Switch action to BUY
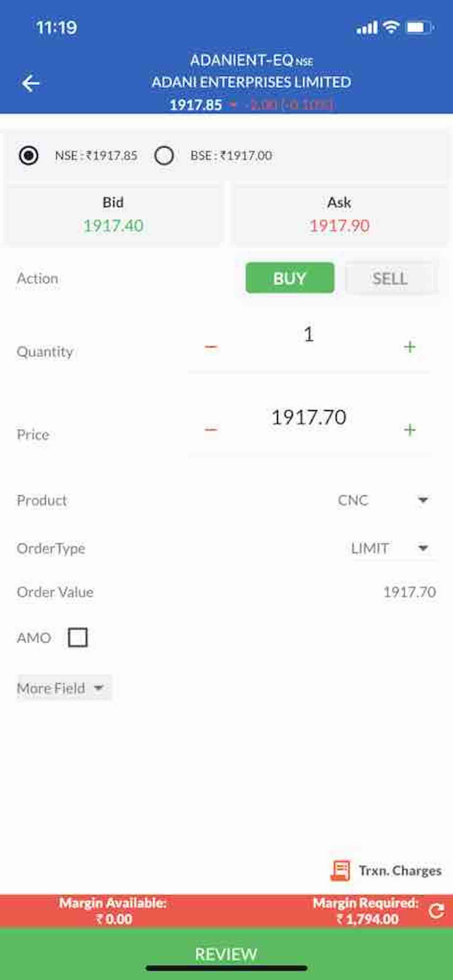Screen dimensions: 453x980 (x=290, y=278)
